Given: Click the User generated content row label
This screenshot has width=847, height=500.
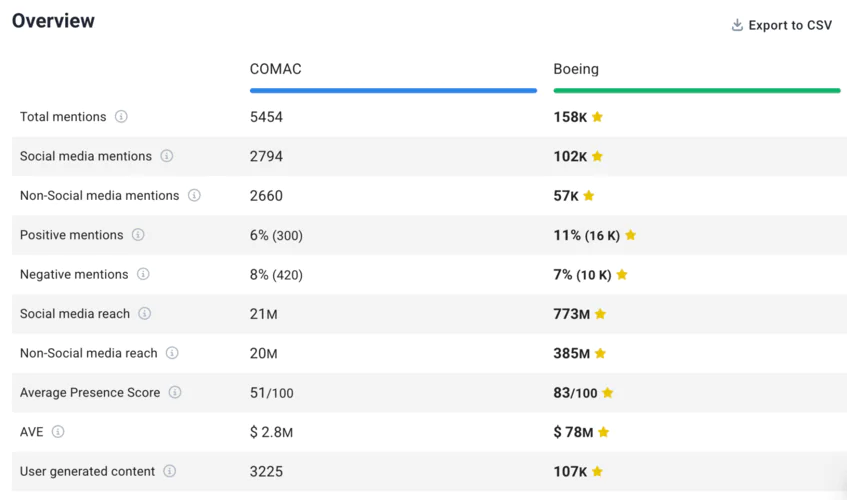Looking at the screenshot, I should [88, 471].
